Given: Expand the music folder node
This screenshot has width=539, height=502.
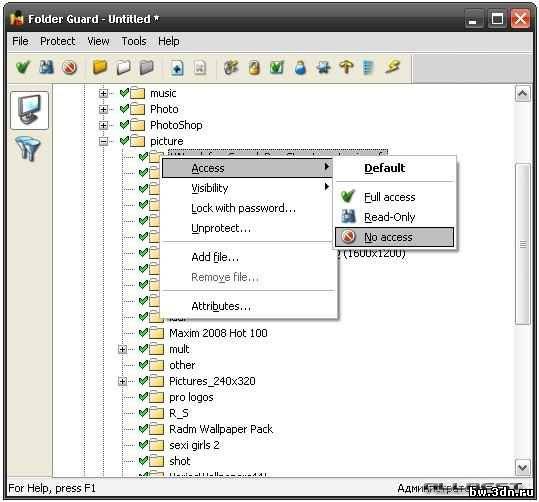Looking at the screenshot, I should click(x=103, y=94).
